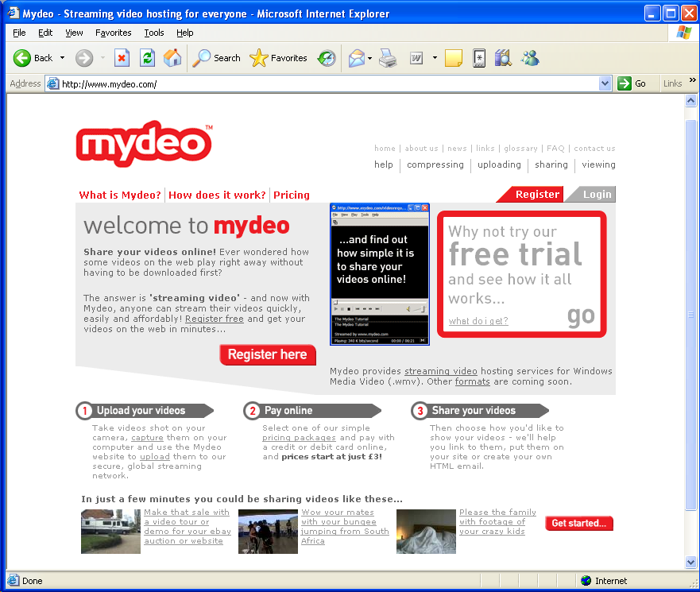Open the Messenger people icon

tap(530, 58)
